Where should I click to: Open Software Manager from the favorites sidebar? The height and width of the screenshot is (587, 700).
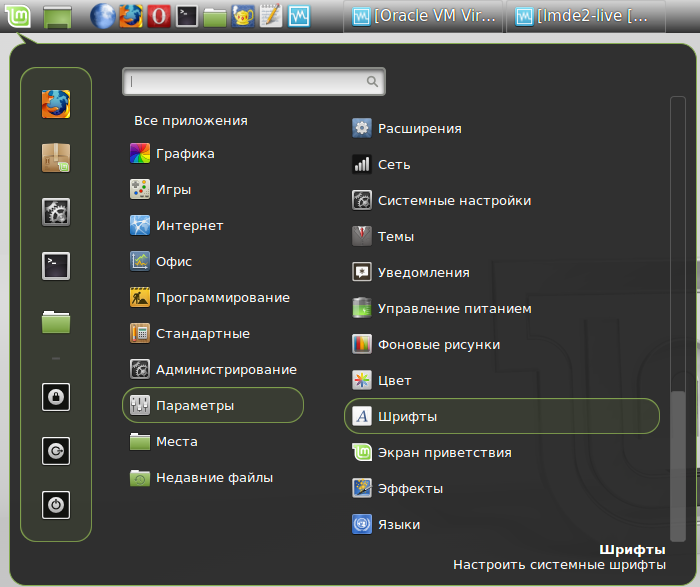coord(56,158)
